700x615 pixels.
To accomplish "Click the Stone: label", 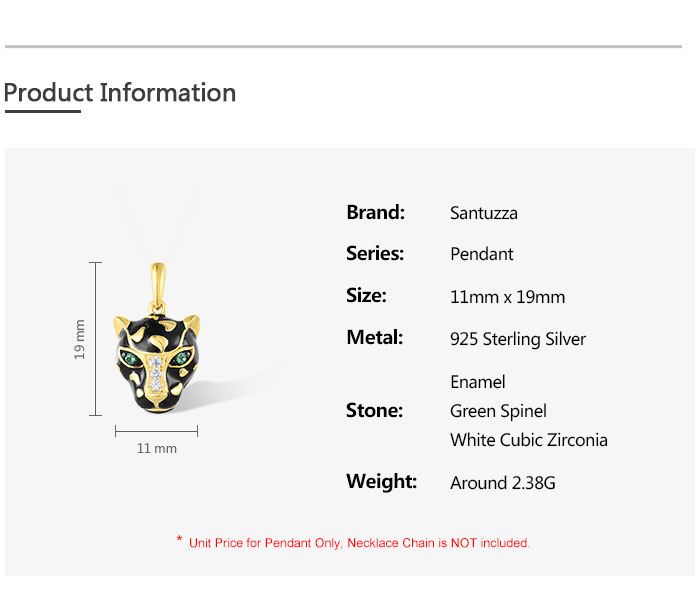I will pyautogui.click(x=374, y=410).
